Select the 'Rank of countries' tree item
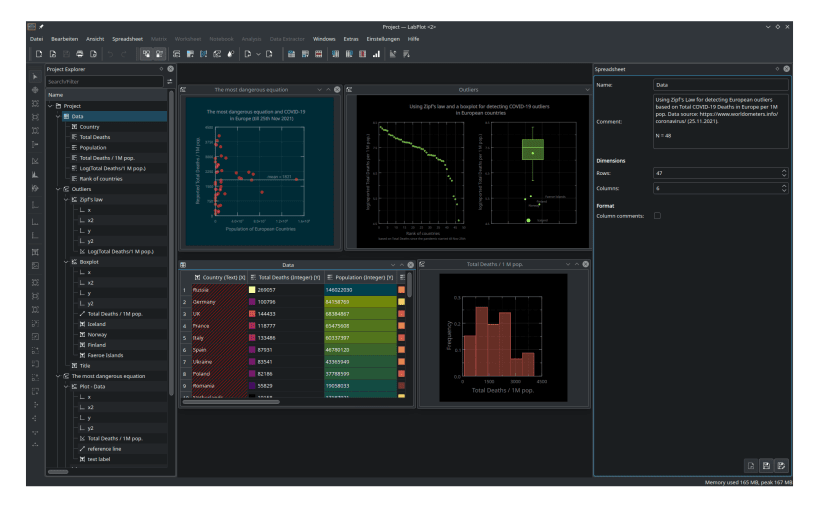 (101, 179)
